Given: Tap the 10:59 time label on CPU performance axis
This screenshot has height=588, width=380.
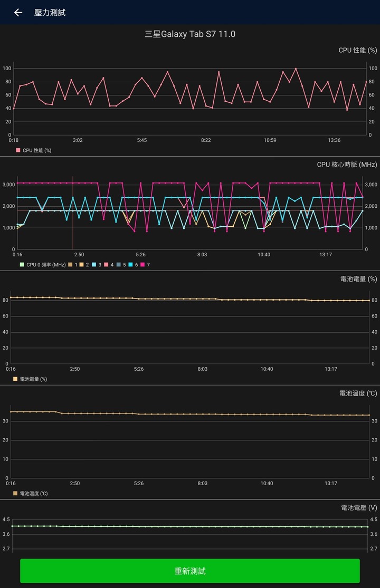Looking at the screenshot, I should pyautogui.click(x=270, y=140).
